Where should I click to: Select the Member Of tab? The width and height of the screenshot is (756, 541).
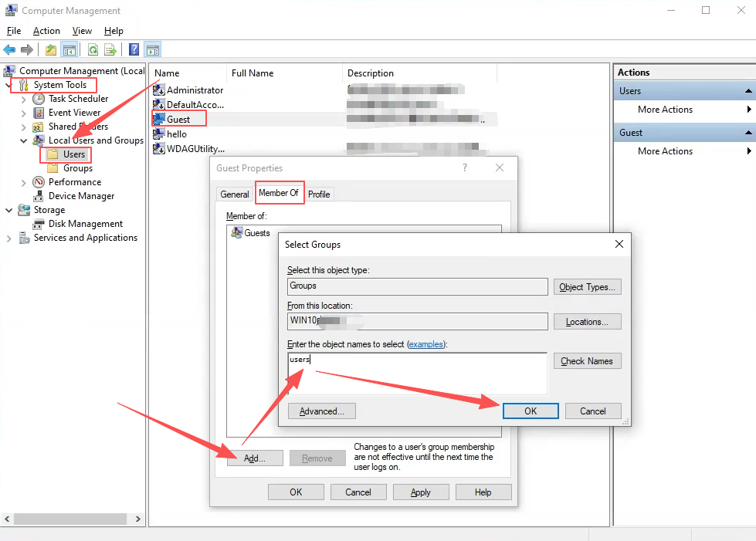[x=280, y=193]
